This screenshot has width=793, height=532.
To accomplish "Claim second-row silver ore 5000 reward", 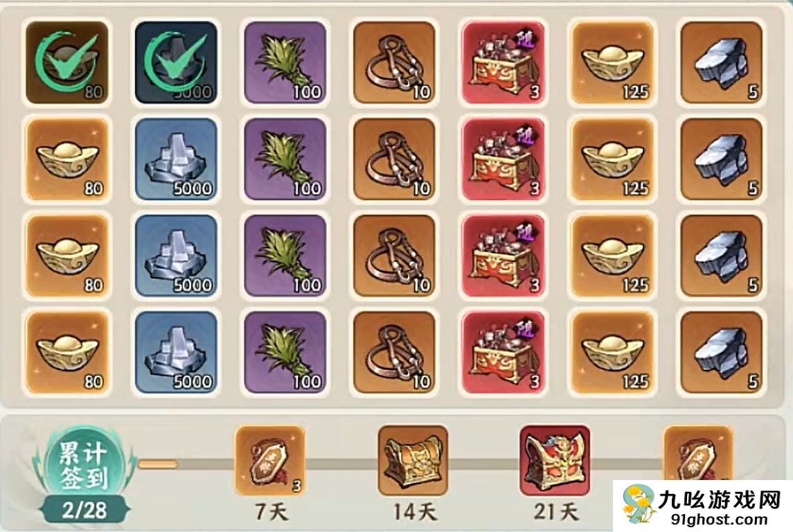I will point(176,159).
